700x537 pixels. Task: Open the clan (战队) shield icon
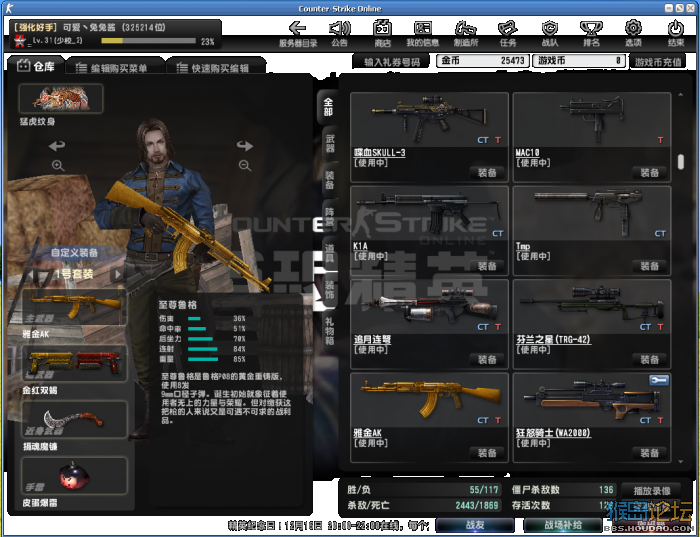pyautogui.click(x=550, y=29)
